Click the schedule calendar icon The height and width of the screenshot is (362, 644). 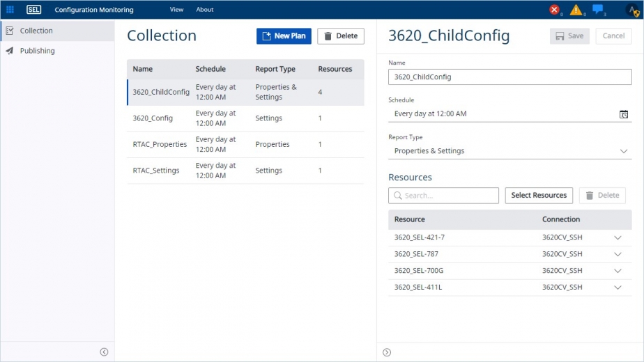click(x=624, y=114)
